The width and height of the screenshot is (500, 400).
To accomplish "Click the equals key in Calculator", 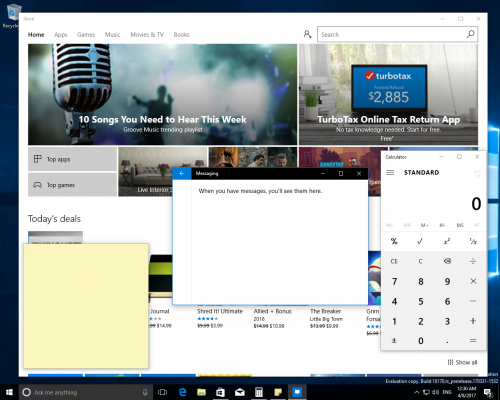I will [x=473, y=341].
